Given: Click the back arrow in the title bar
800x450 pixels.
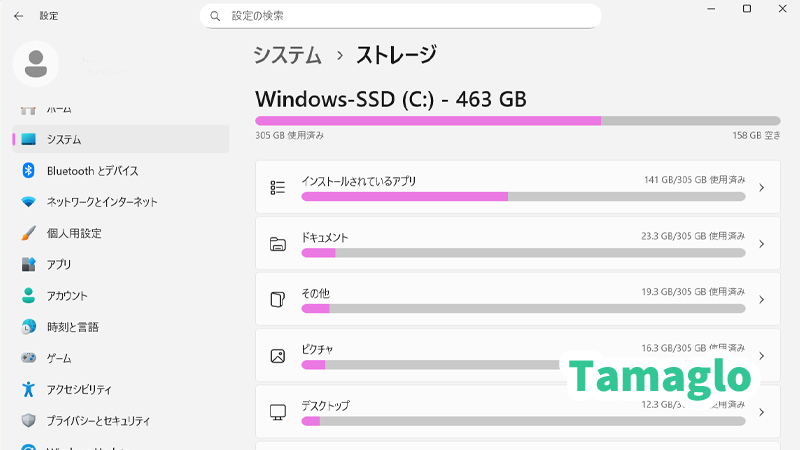Looking at the screenshot, I should (18, 16).
